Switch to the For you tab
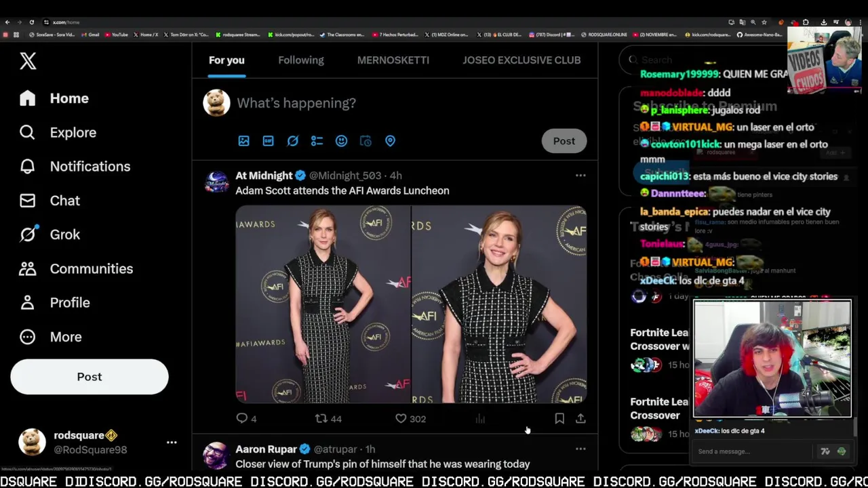868x488 pixels. (x=226, y=60)
